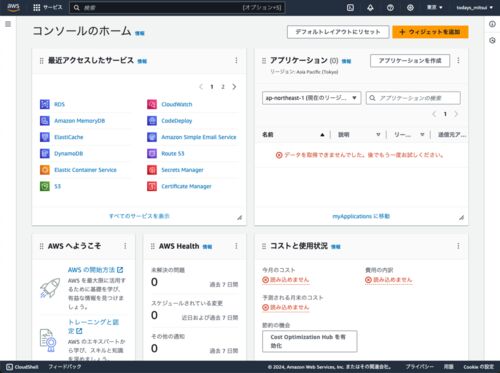
Task: Expand the region selector in header
Action: (x=435, y=7)
